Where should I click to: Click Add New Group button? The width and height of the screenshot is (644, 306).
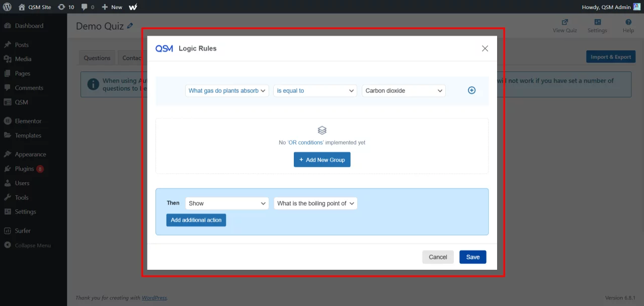[x=322, y=160]
